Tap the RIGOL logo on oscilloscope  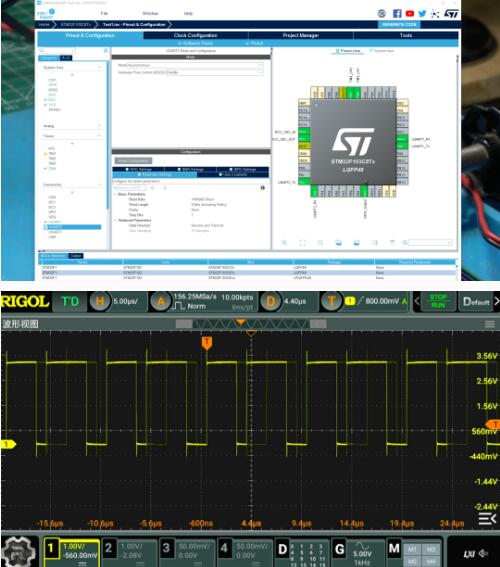[x=25, y=301]
